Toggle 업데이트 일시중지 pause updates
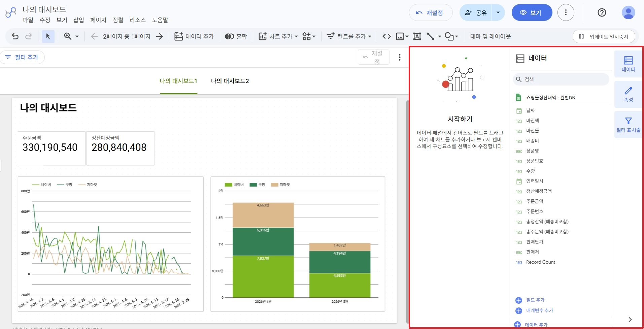Image resolution: width=644 pixels, height=329 pixels. pos(604,36)
